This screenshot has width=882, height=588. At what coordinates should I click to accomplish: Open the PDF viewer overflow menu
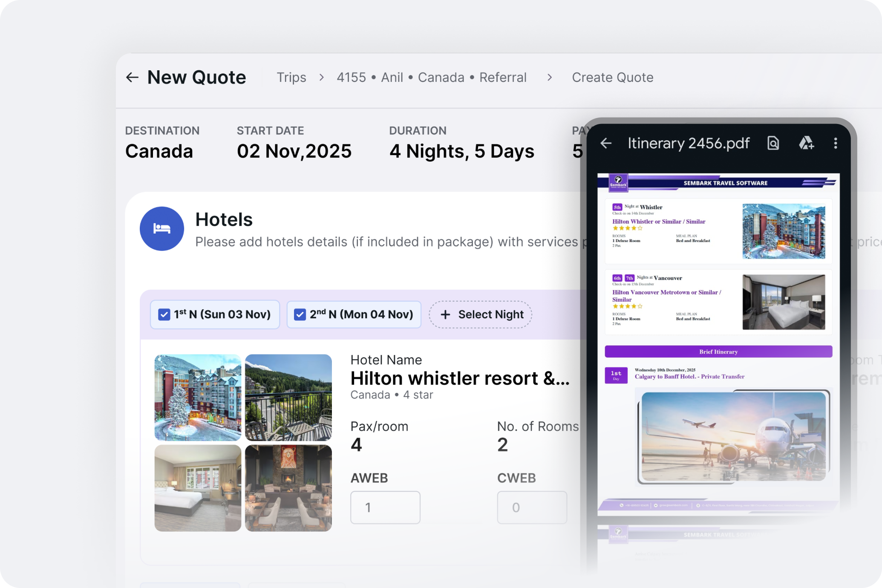point(836,144)
